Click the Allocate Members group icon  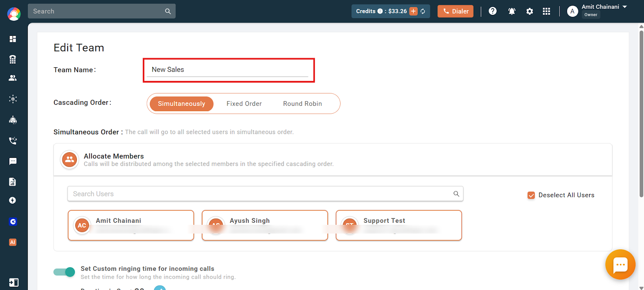(70, 159)
